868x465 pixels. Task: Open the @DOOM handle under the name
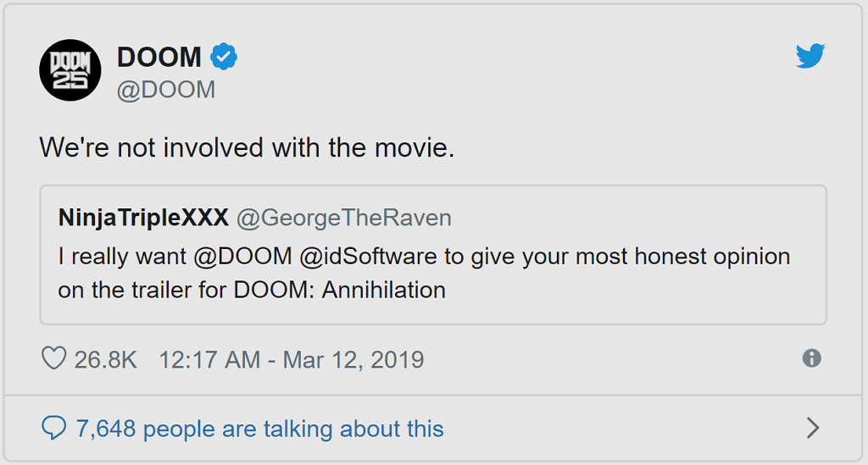166,90
